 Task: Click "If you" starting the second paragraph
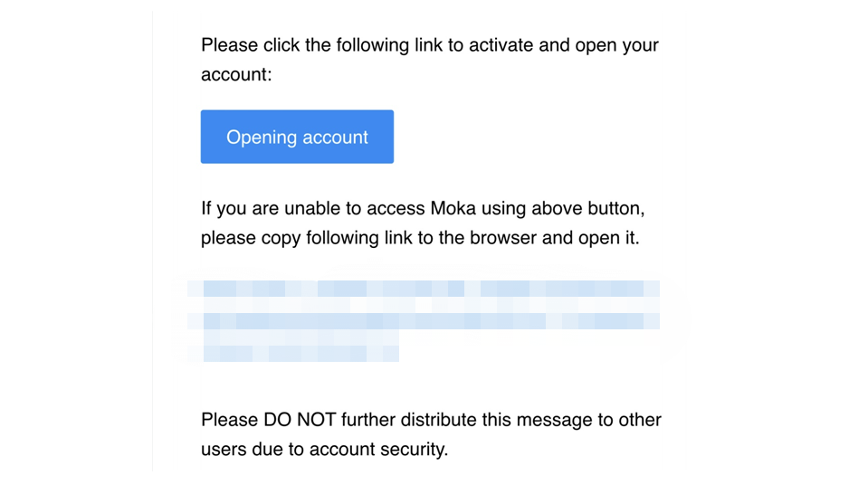[220, 209]
